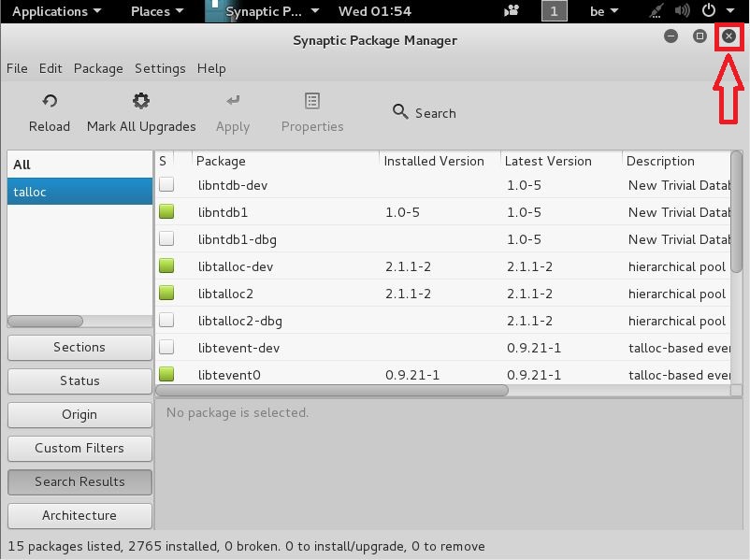Select the libntdb1 package name
The width and height of the screenshot is (750, 560).
pos(223,212)
